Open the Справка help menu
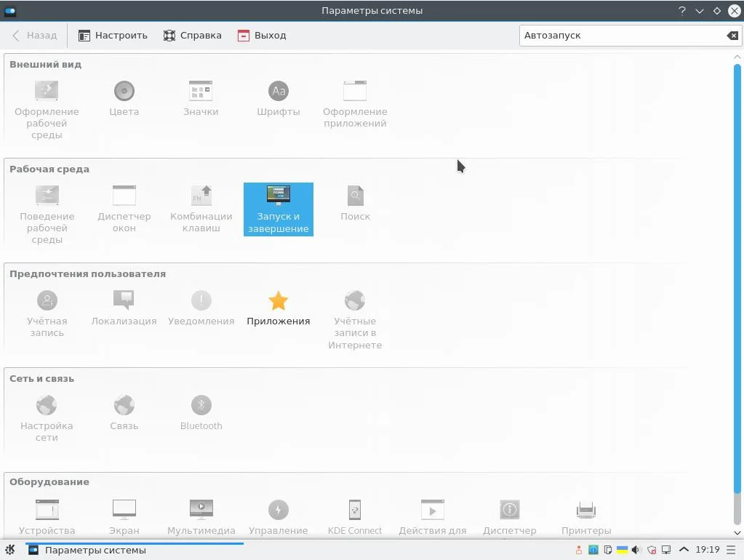This screenshot has width=744, height=560. click(192, 35)
